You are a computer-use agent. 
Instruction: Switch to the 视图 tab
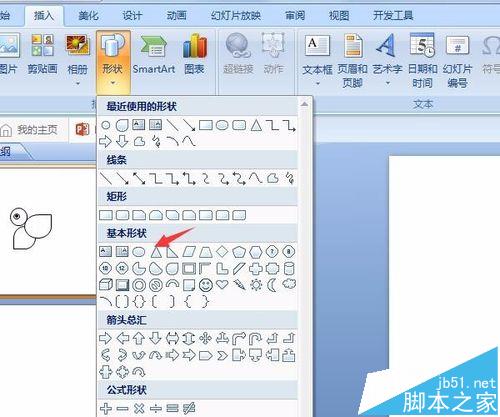(x=339, y=15)
